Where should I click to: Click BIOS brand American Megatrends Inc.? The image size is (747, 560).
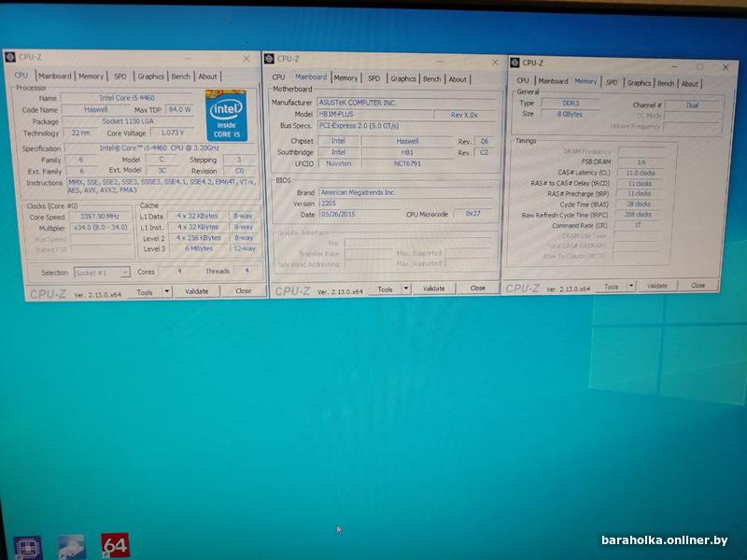tap(406, 192)
